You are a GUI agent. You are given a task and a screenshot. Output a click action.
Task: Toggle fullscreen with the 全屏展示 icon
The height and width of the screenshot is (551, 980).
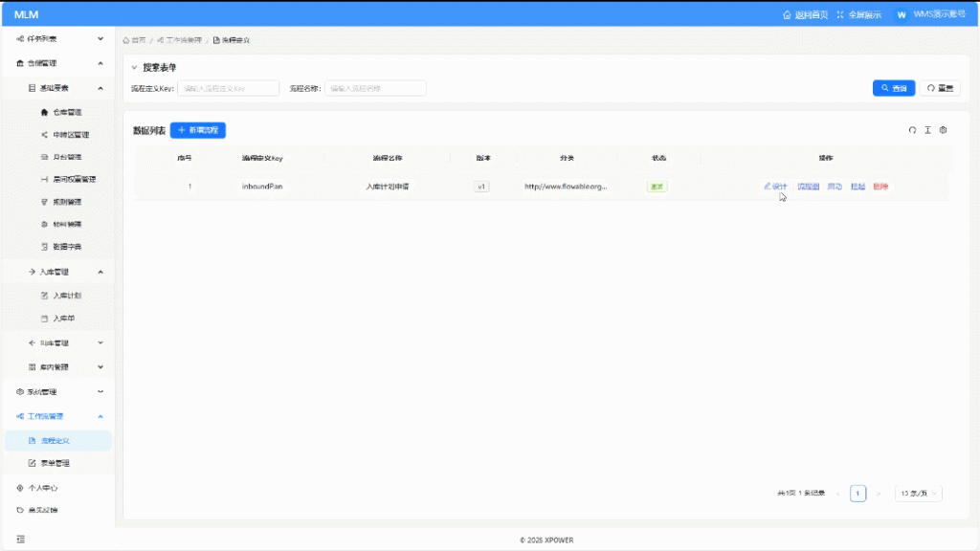point(840,15)
